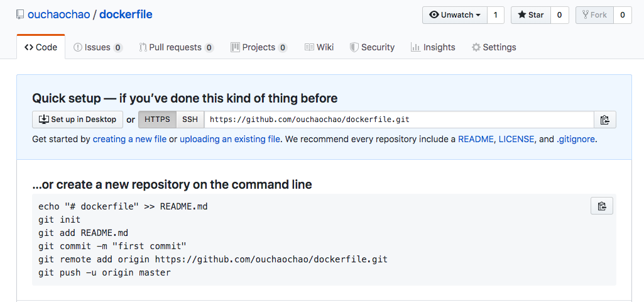
Task: Click the watchers count showing 1
Action: [495, 15]
